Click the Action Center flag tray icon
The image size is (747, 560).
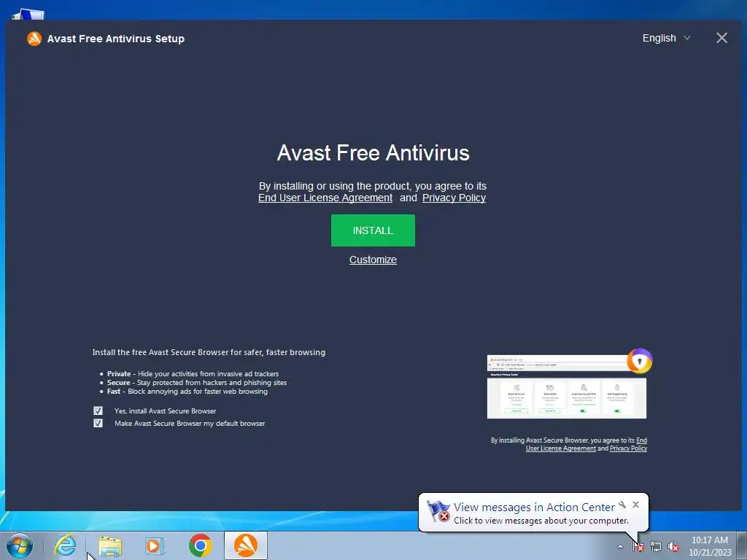638,547
